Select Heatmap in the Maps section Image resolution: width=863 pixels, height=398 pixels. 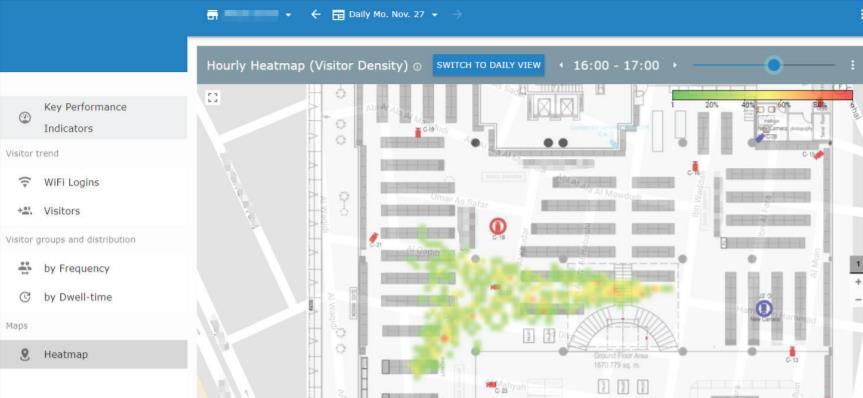click(94, 355)
